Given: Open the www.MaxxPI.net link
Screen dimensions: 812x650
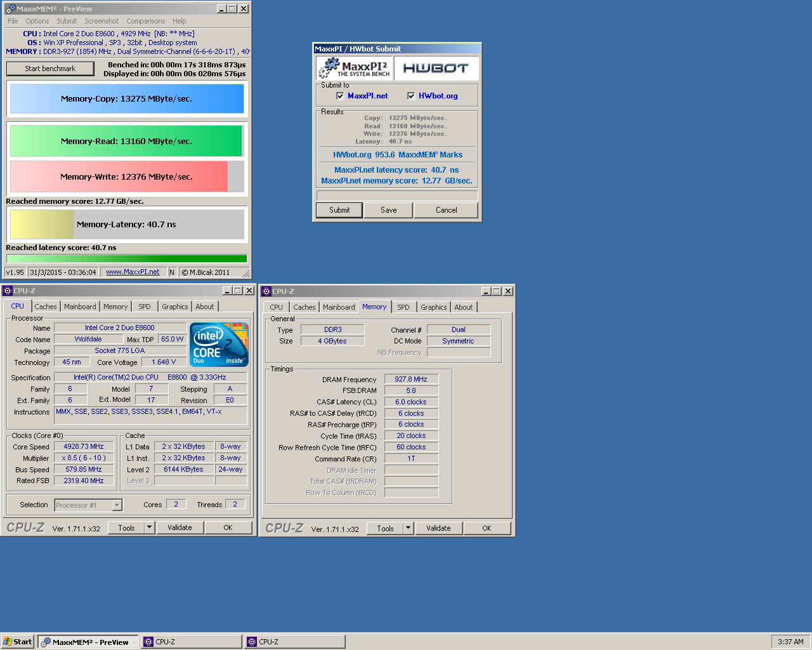Looking at the screenshot, I should (133, 272).
